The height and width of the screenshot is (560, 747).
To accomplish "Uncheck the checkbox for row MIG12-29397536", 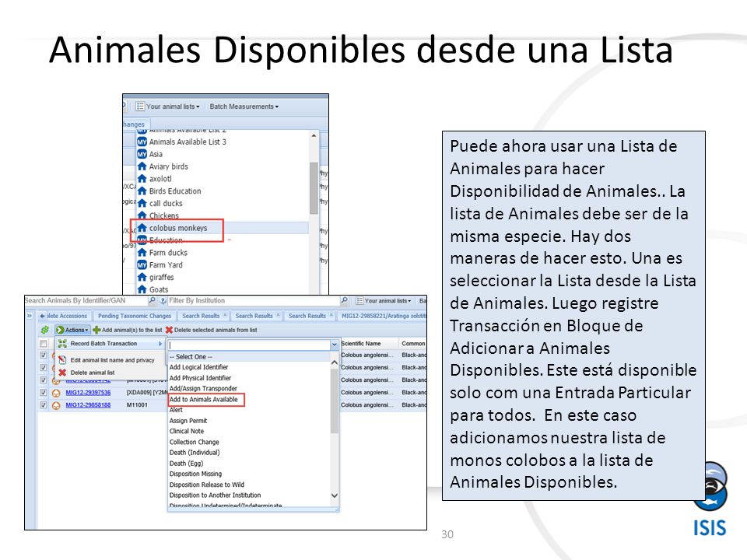I will click(44, 392).
